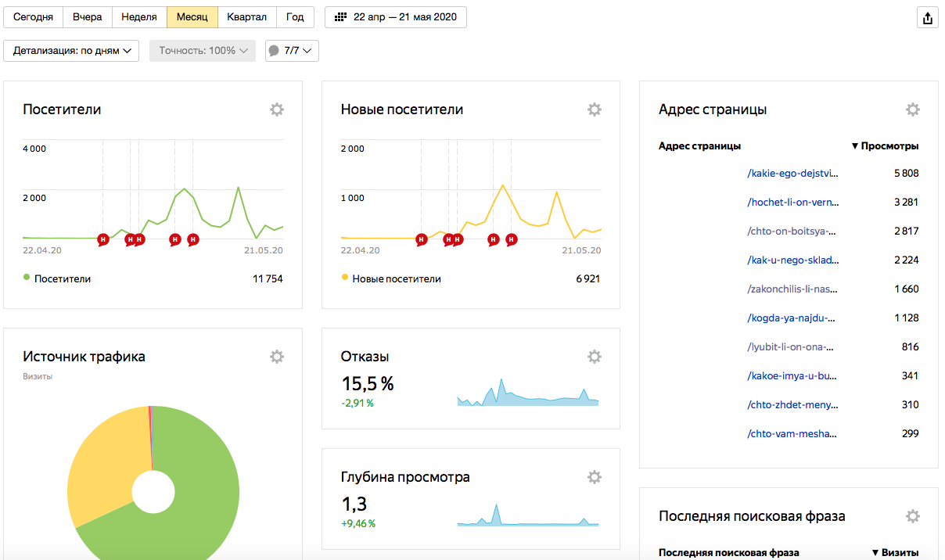
Task: Switch period to Неделя
Action: point(139,17)
